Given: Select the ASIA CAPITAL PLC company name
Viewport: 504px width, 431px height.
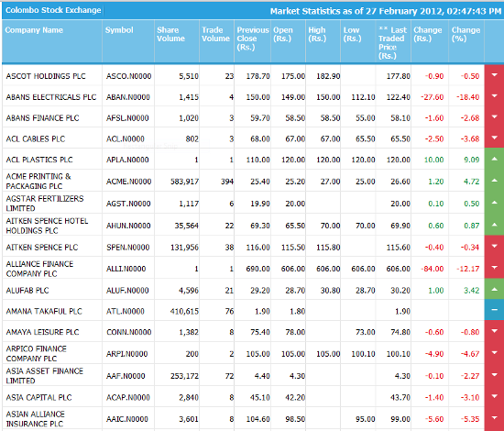Looking at the screenshot, I should pos(38,398).
